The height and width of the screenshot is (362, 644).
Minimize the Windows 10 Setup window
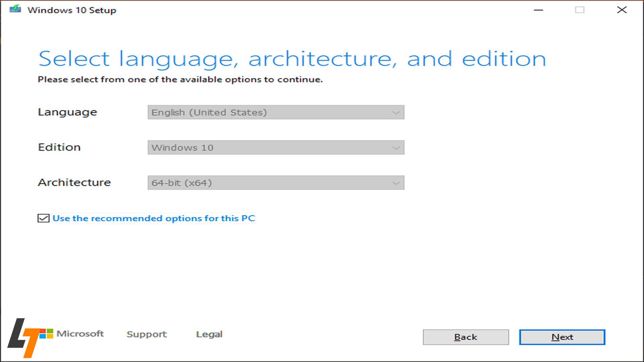tap(538, 10)
